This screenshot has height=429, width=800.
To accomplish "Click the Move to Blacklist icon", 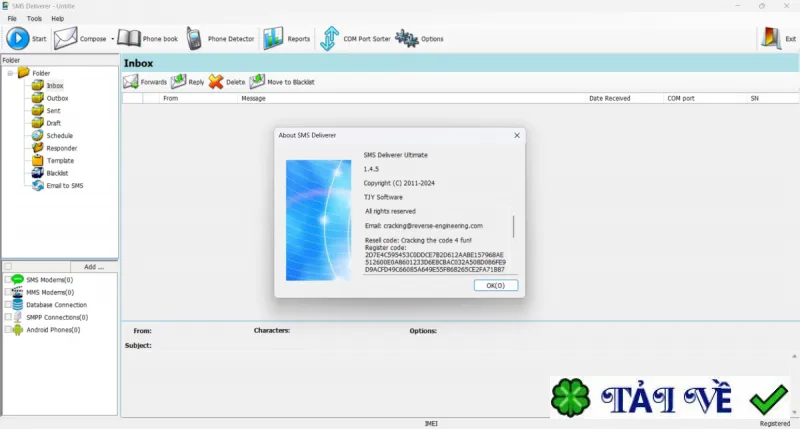I will (257, 82).
